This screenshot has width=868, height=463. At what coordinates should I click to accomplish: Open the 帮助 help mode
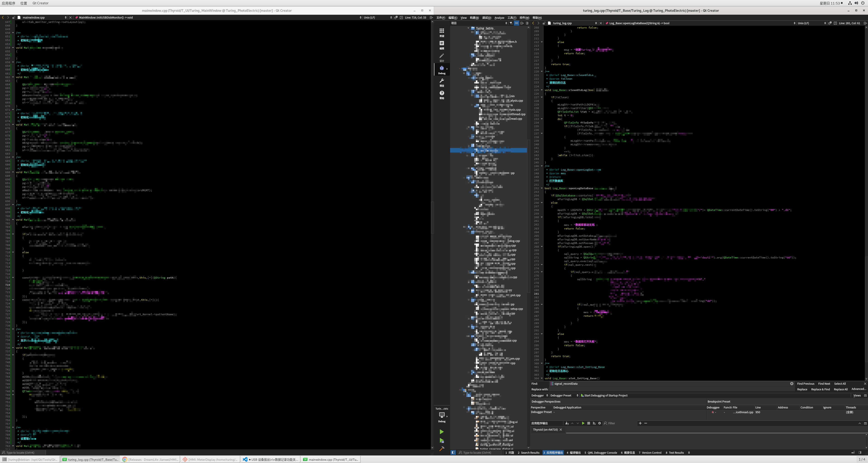[x=441, y=95]
